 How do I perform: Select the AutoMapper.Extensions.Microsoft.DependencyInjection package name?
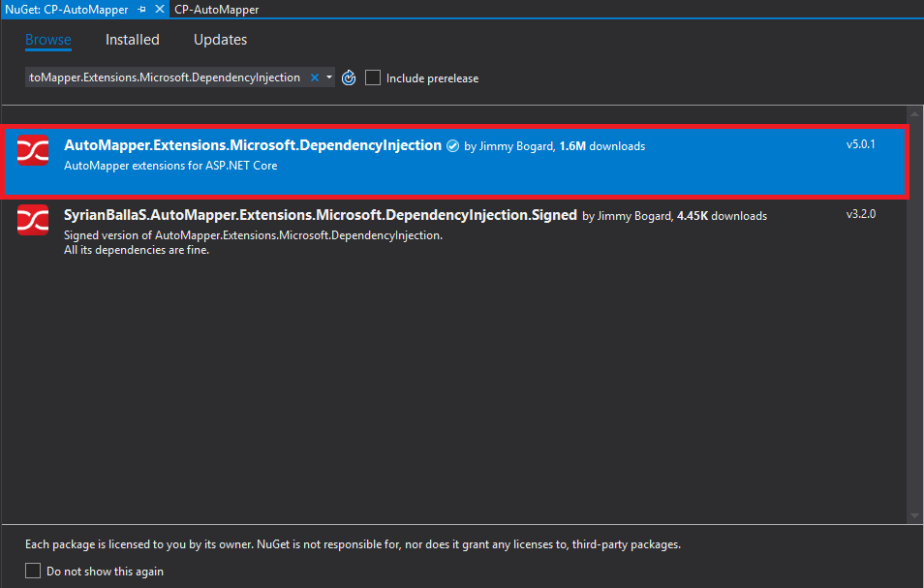pyautogui.click(x=252, y=145)
